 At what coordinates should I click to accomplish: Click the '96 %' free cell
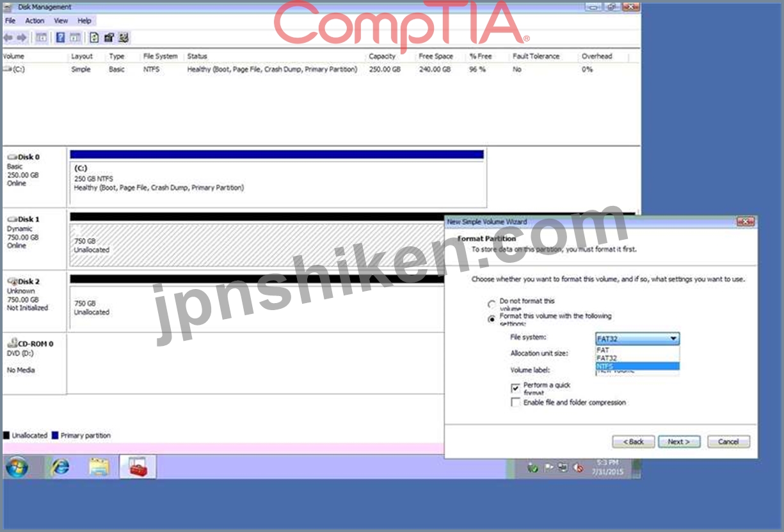[x=477, y=69]
